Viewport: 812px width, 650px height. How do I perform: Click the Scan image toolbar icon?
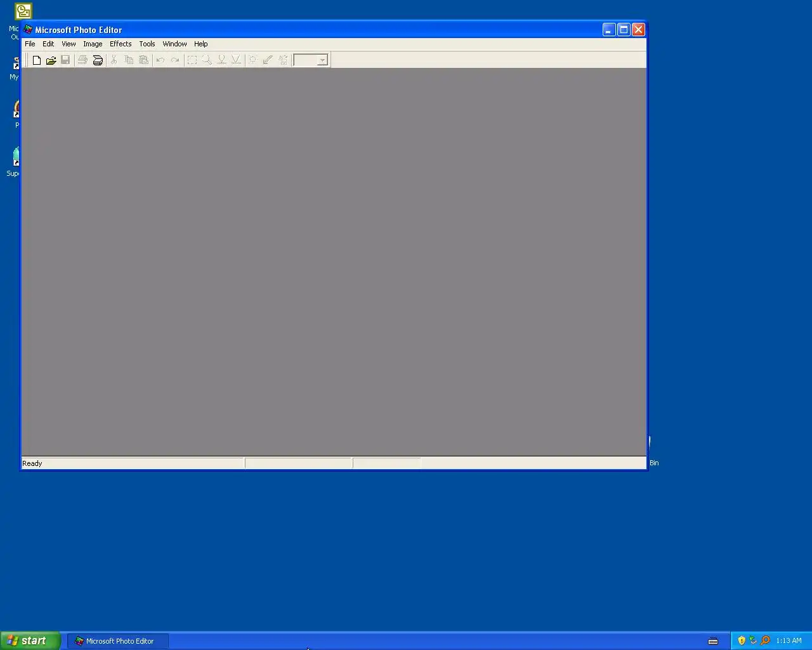point(98,60)
